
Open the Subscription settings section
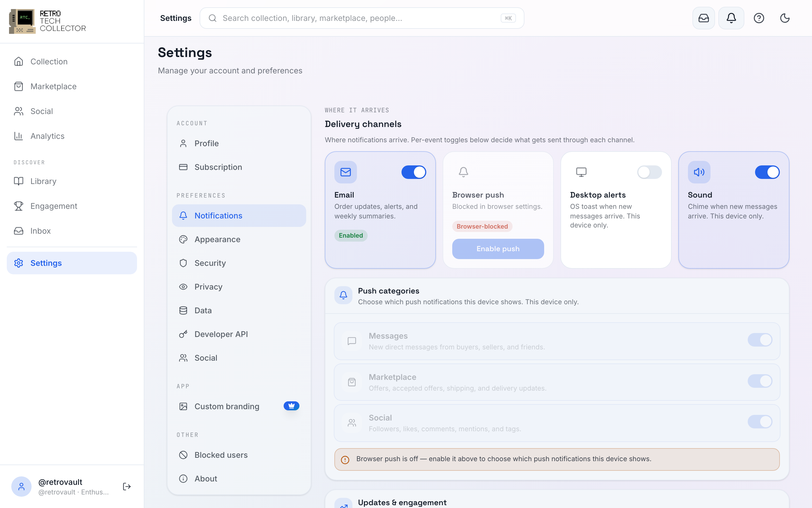point(239,167)
